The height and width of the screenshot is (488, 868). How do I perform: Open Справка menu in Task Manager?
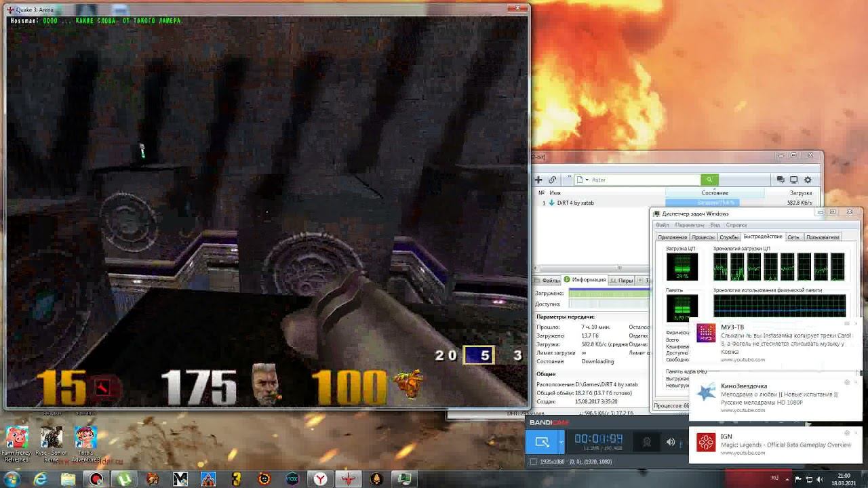[x=736, y=225]
